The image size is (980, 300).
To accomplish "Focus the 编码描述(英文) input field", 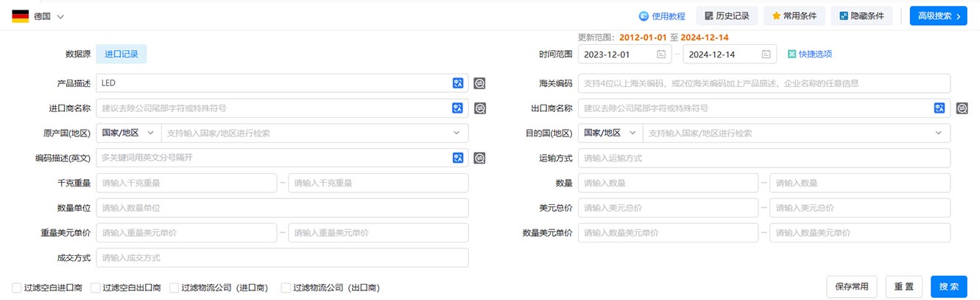I will pyautogui.click(x=282, y=158).
